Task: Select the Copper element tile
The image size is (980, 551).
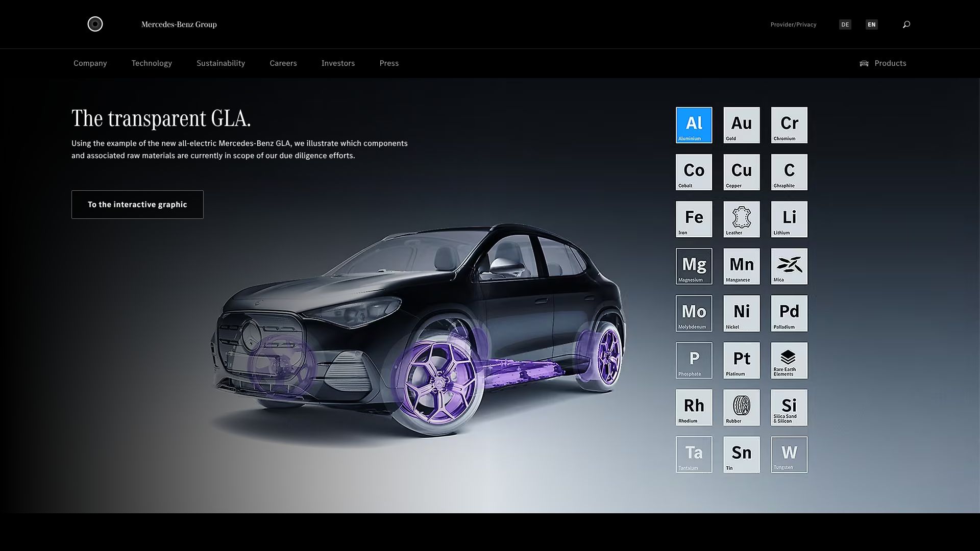Action: (x=742, y=172)
